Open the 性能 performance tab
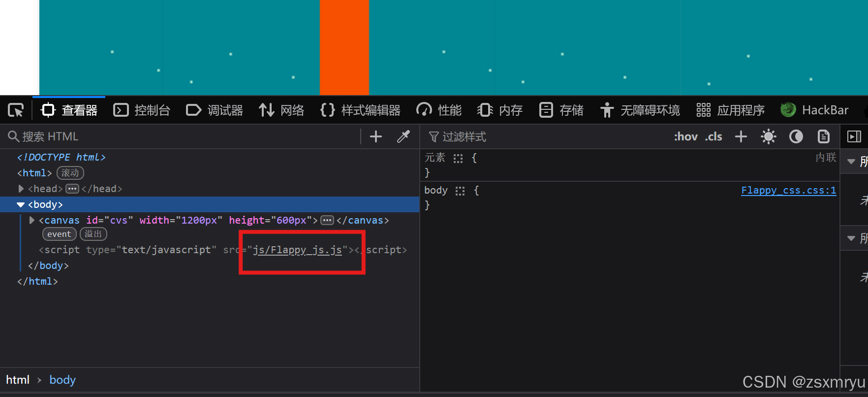The width and height of the screenshot is (868, 397). click(439, 110)
